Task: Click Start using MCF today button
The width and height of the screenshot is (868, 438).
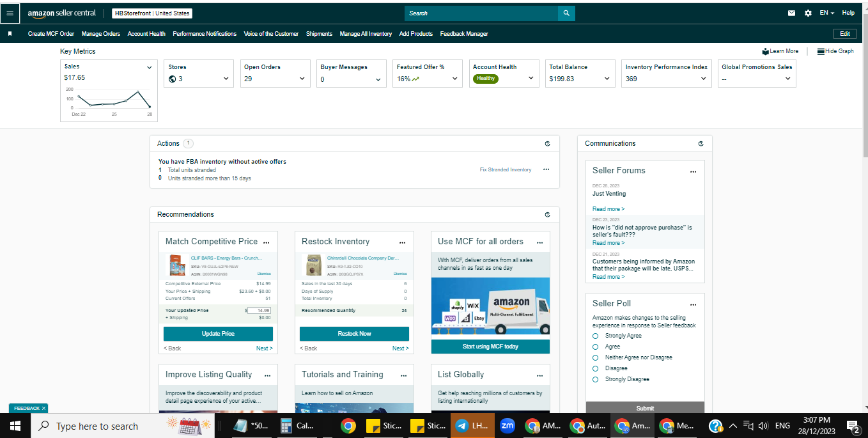Action: (x=490, y=347)
